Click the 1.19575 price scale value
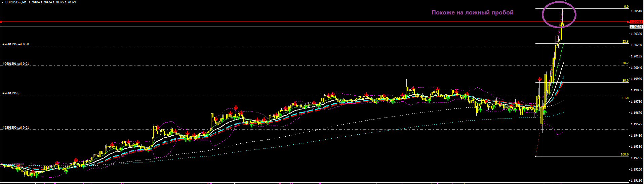Viewport: 644px width, 184px height. (x=637, y=124)
